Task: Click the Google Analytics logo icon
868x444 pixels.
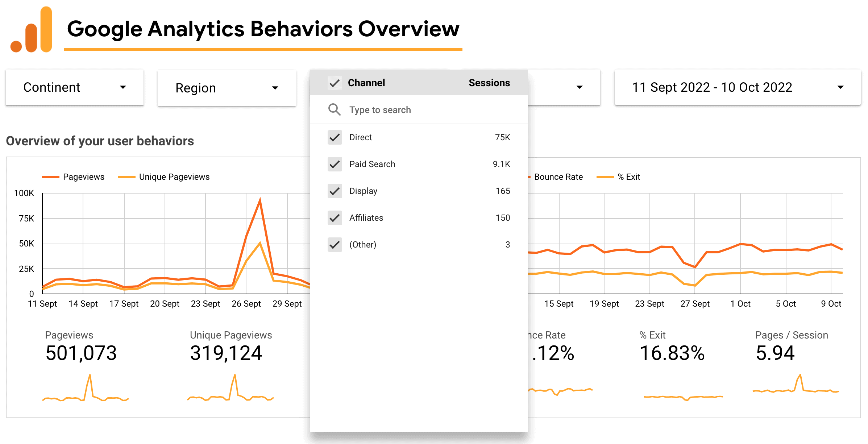Action: point(31,30)
